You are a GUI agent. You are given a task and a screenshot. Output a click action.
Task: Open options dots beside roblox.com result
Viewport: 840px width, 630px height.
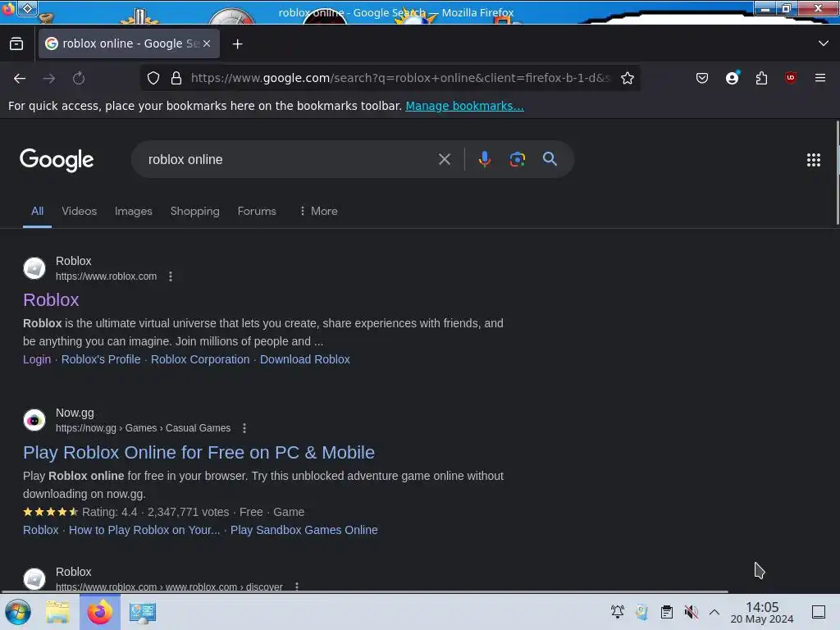tap(171, 276)
